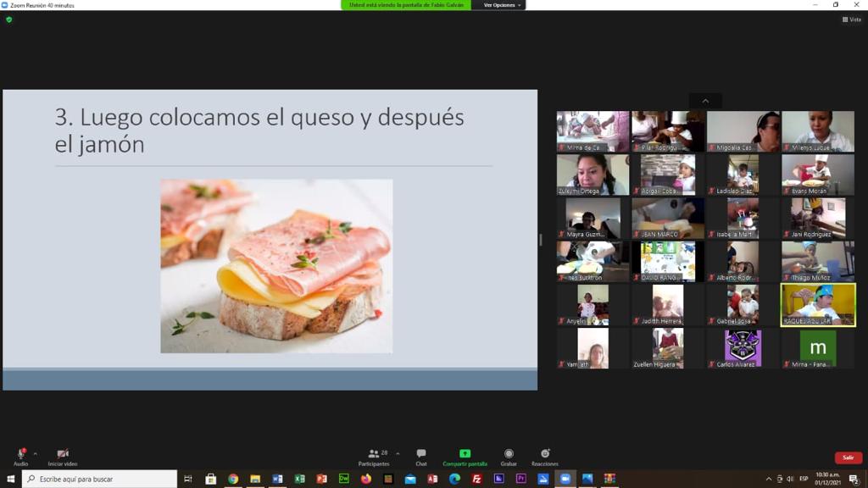Open the Chat panel
Viewport: 868px width, 488px height.
pyautogui.click(x=420, y=457)
